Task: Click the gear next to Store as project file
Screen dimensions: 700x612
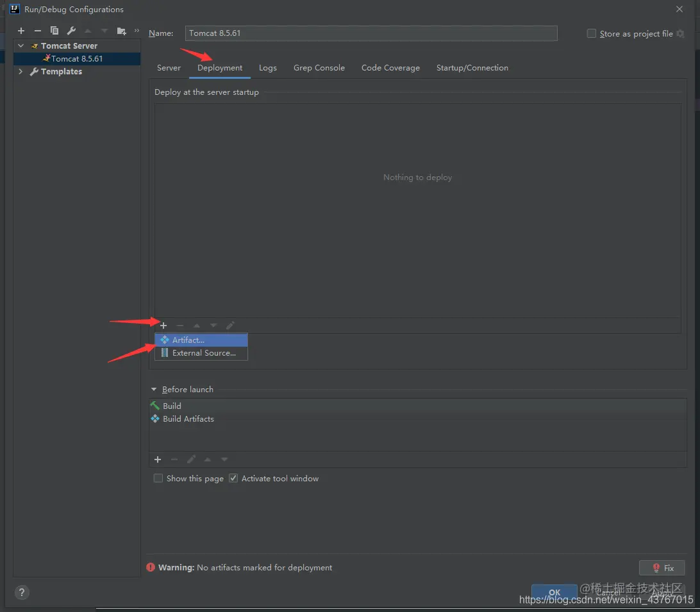Action: (680, 33)
